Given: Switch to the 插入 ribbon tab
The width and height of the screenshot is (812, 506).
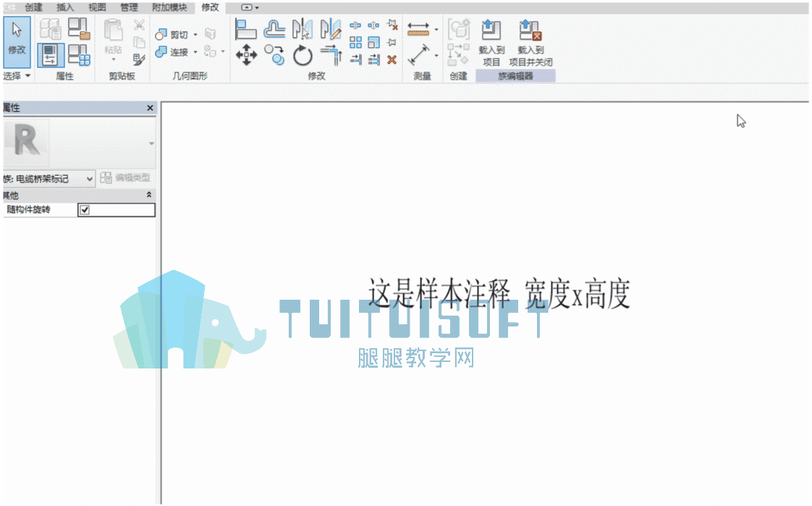Looking at the screenshot, I should point(64,7).
